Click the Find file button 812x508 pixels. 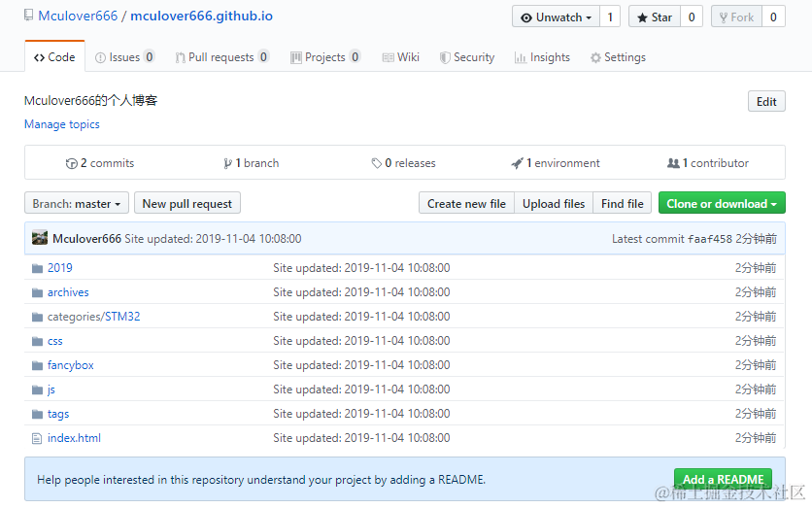point(623,203)
